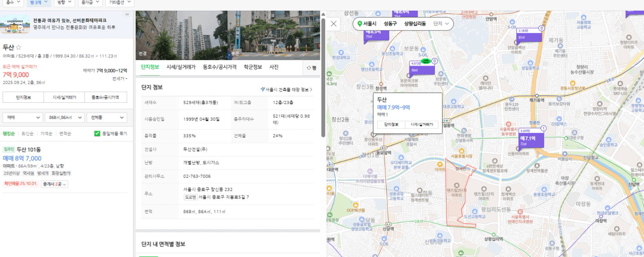Click the management office number 02-763-7006

tap(197, 176)
